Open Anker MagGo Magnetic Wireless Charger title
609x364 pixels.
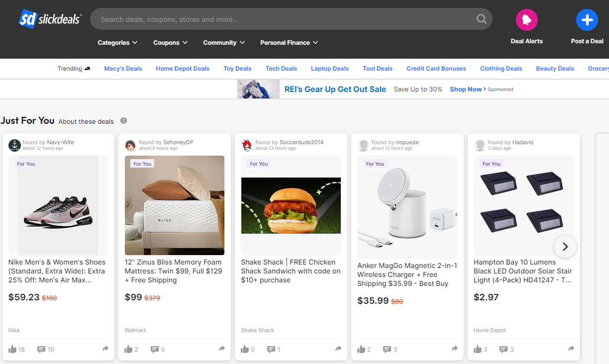[x=407, y=274]
